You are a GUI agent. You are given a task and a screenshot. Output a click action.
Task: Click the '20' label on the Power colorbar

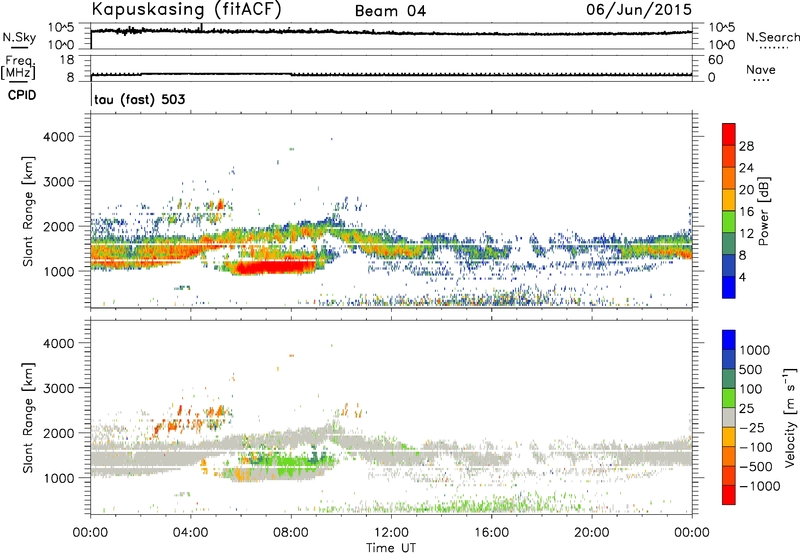746,190
